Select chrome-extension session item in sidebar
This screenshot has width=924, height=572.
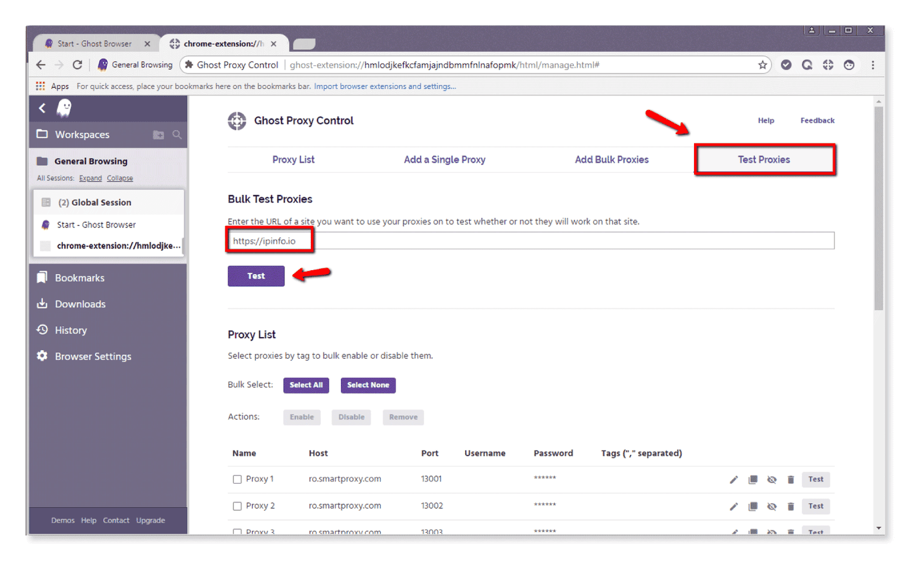pos(109,246)
